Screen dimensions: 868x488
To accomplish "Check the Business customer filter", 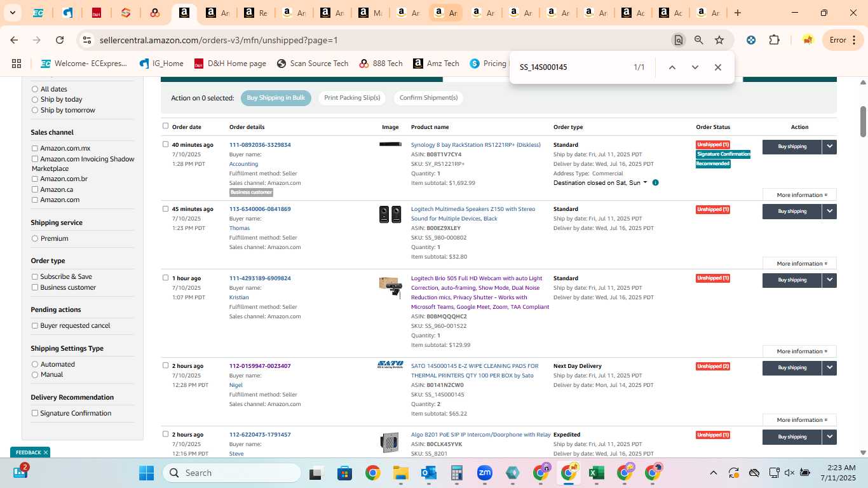I will 35,287.
